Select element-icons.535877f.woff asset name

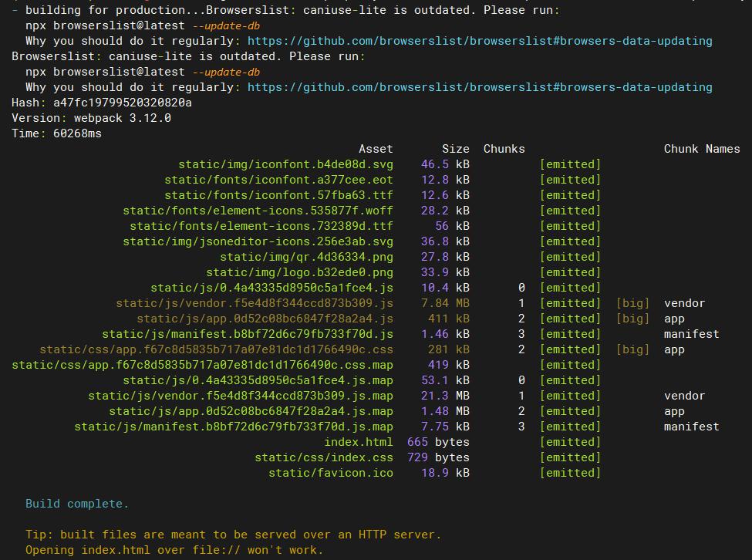tap(258, 211)
